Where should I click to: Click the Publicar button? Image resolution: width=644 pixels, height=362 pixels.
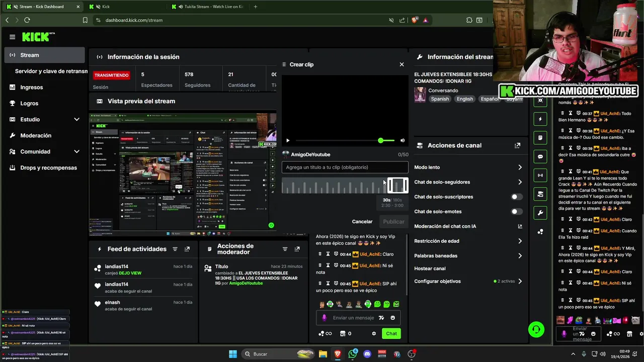click(x=393, y=222)
